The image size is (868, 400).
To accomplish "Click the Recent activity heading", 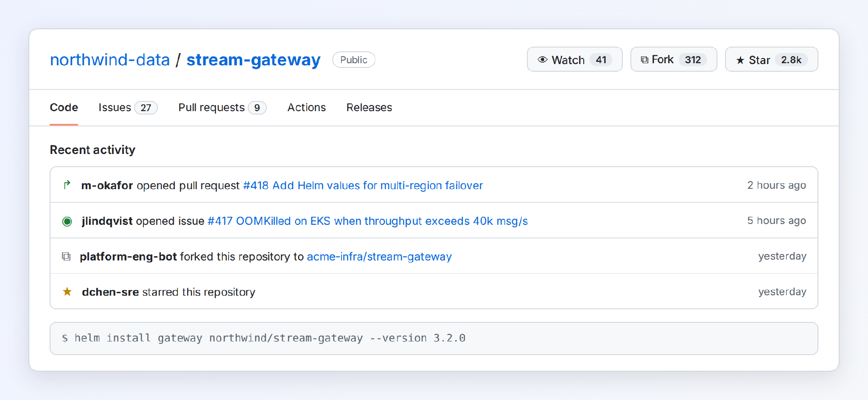I will 92,150.
